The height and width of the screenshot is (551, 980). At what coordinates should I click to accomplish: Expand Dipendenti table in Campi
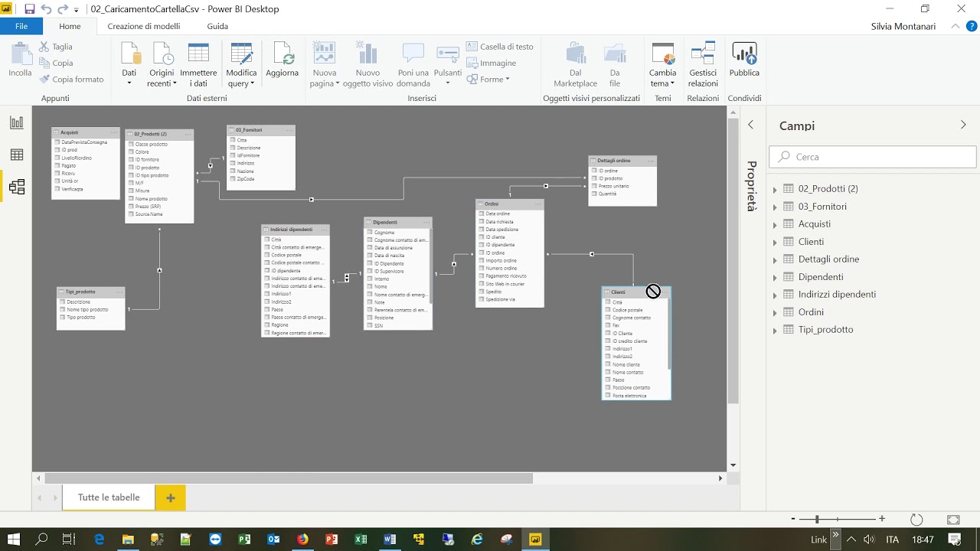(775, 277)
